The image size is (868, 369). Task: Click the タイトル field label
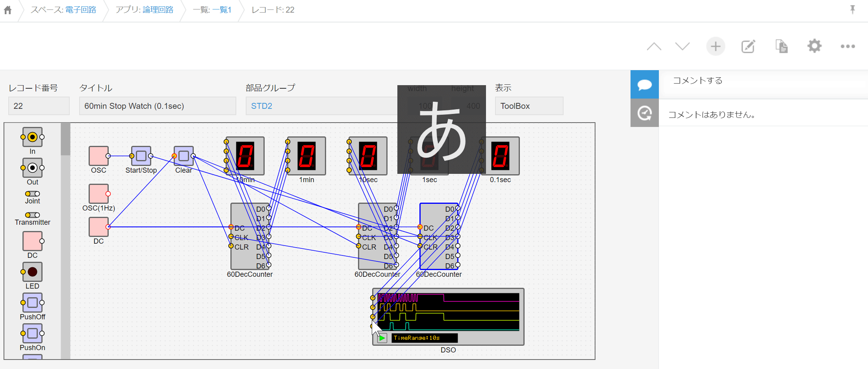[x=96, y=88]
